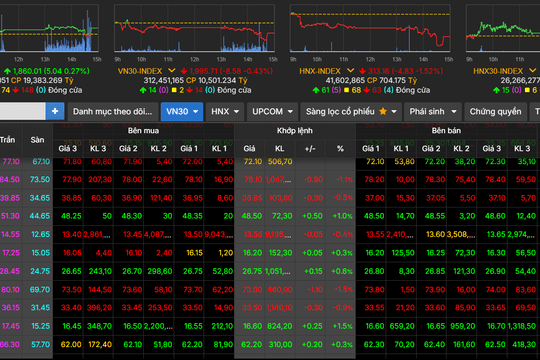Click the star icon in Sàng lọc cổ phiếu

[x=383, y=111]
